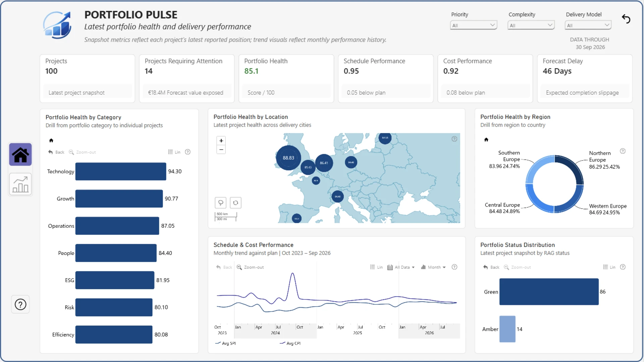
Task: Activate the map lasso selection tool
Action: [x=221, y=203]
